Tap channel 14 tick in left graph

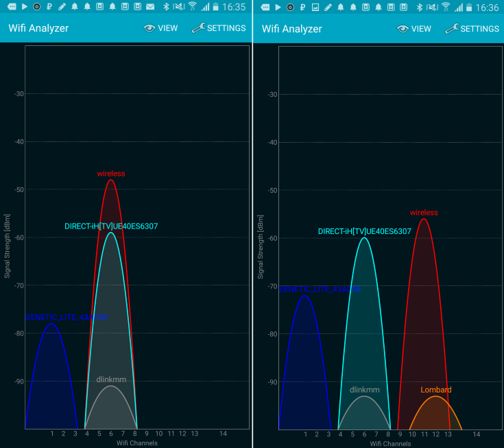(223, 434)
